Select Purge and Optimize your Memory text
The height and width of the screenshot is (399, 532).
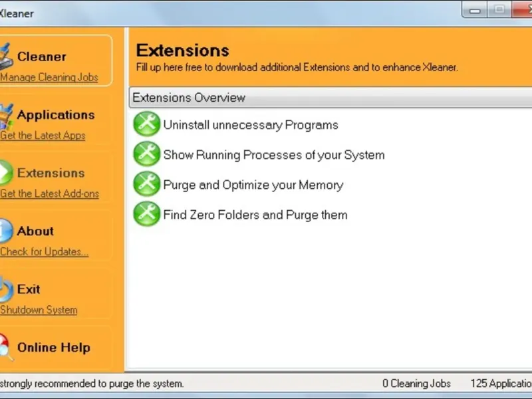click(253, 185)
